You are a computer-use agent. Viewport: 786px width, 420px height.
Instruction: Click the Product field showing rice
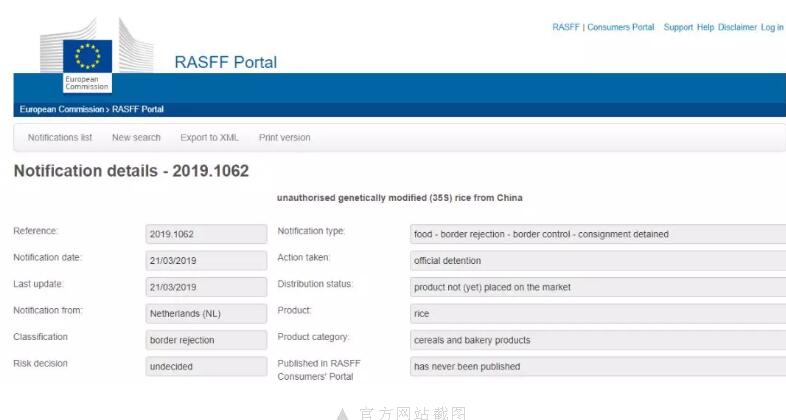598,314
